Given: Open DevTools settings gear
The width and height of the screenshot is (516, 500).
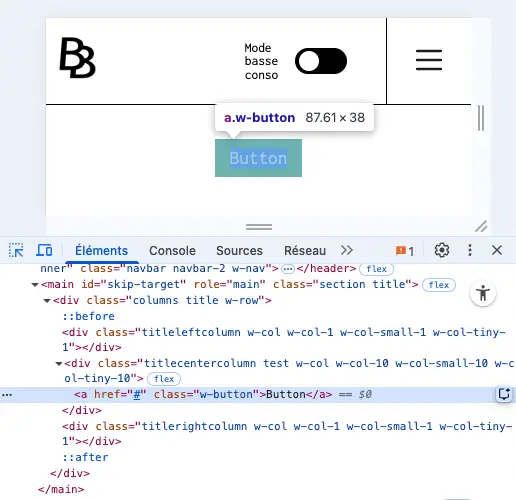Looking at the screenshot, I should (x=442, y=250).
